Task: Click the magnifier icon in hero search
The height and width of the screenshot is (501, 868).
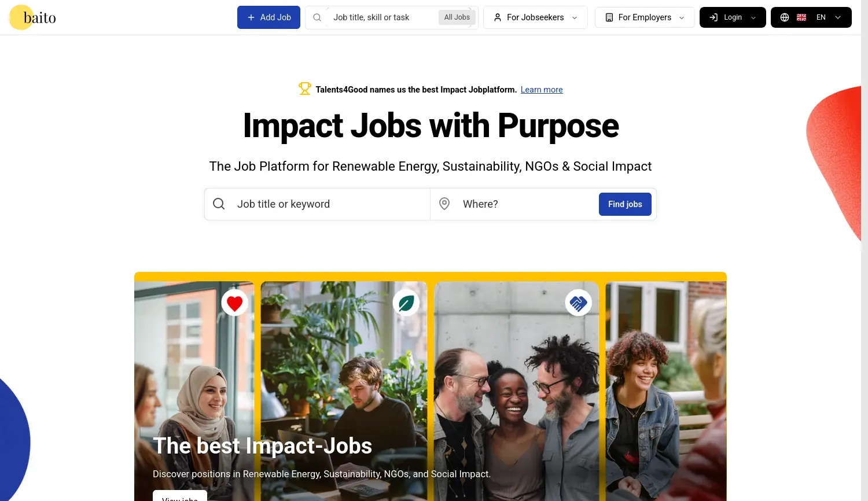Action: tap(219, 204)
